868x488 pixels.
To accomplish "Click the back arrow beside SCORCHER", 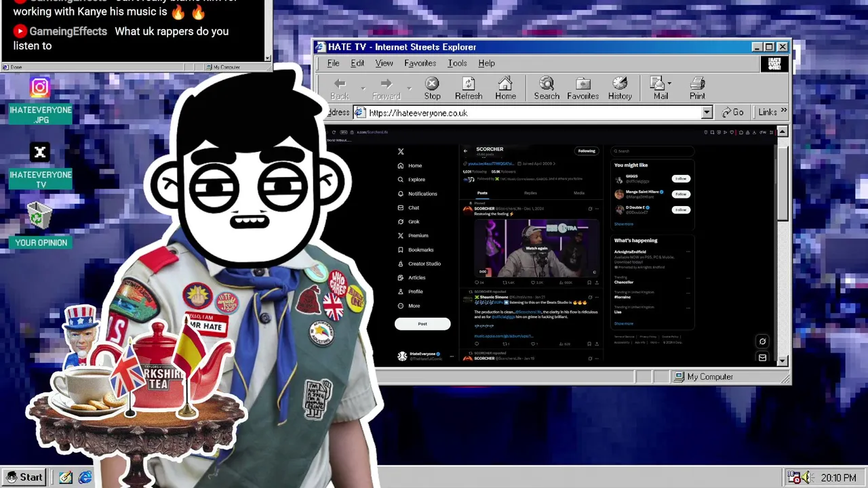I will coord(465,150).
